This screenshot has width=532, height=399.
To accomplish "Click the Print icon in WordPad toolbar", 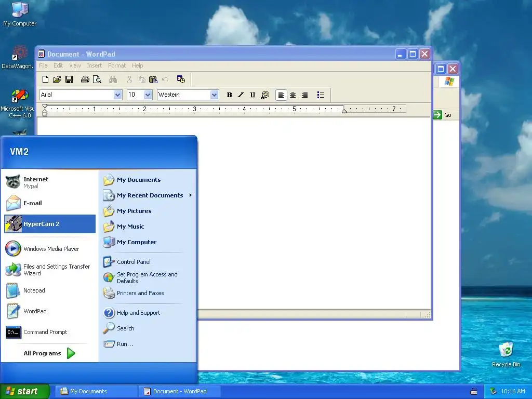I will click(85, 79).
